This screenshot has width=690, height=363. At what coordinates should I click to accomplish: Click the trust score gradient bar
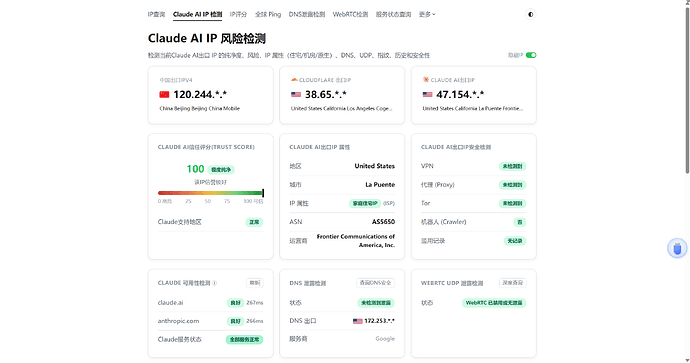point(211,193)
